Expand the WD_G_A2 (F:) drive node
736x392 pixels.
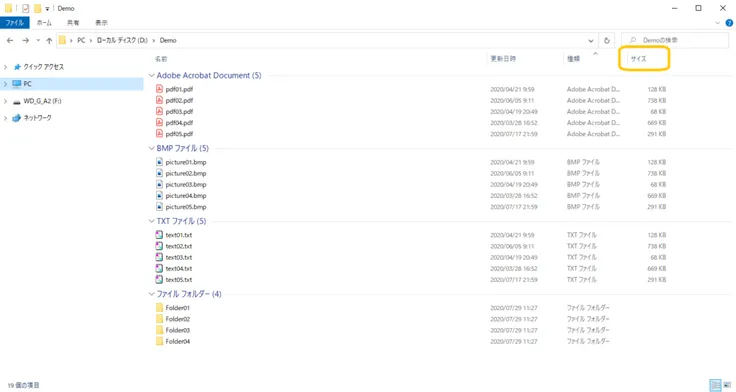point(6,101)
